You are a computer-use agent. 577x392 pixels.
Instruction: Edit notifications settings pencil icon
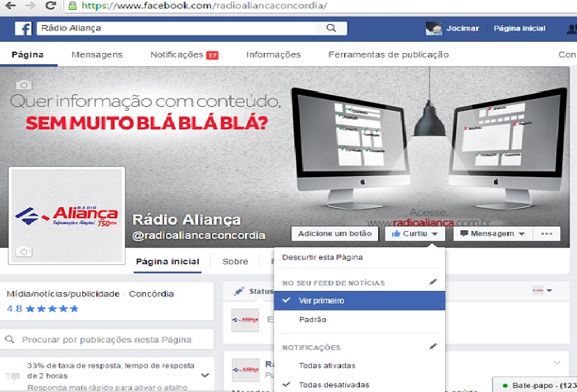point(433,347)
